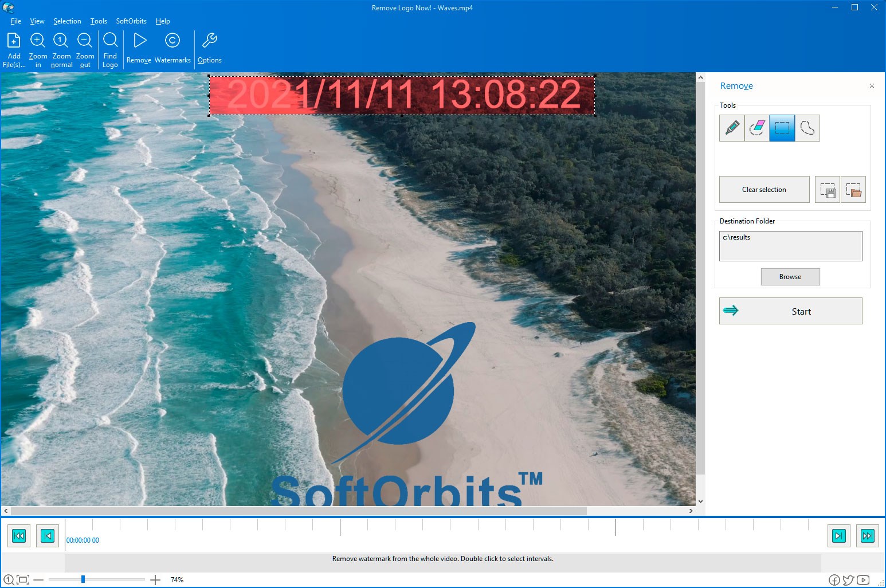Open the Facebook social icon
Viewport: 886px width, 588px height.
pos(834,580)
